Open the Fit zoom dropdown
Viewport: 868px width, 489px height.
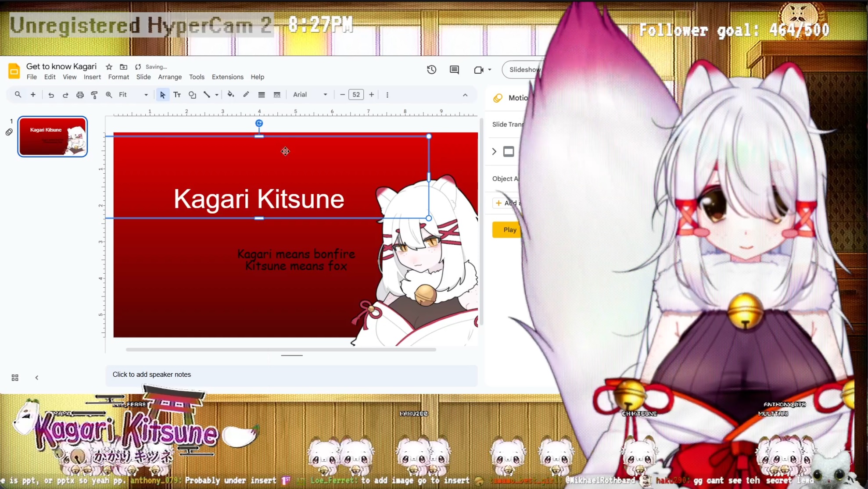133,95
